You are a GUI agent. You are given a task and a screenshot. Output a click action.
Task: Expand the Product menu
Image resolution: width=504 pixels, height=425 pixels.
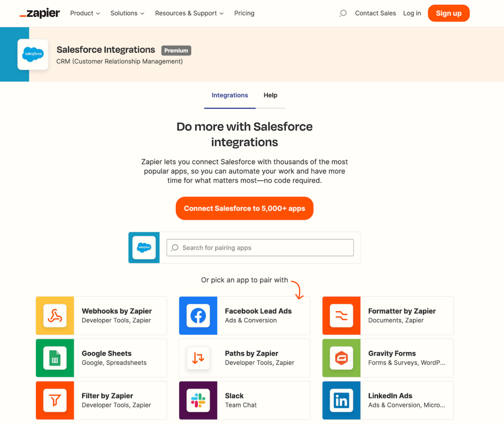pyautogui.click(x=85, y=13)
